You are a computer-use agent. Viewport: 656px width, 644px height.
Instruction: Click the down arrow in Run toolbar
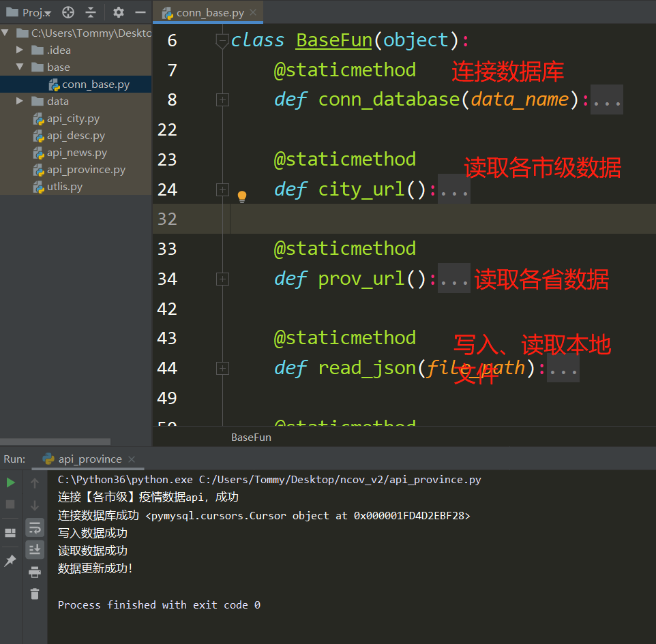coord(35,506)
